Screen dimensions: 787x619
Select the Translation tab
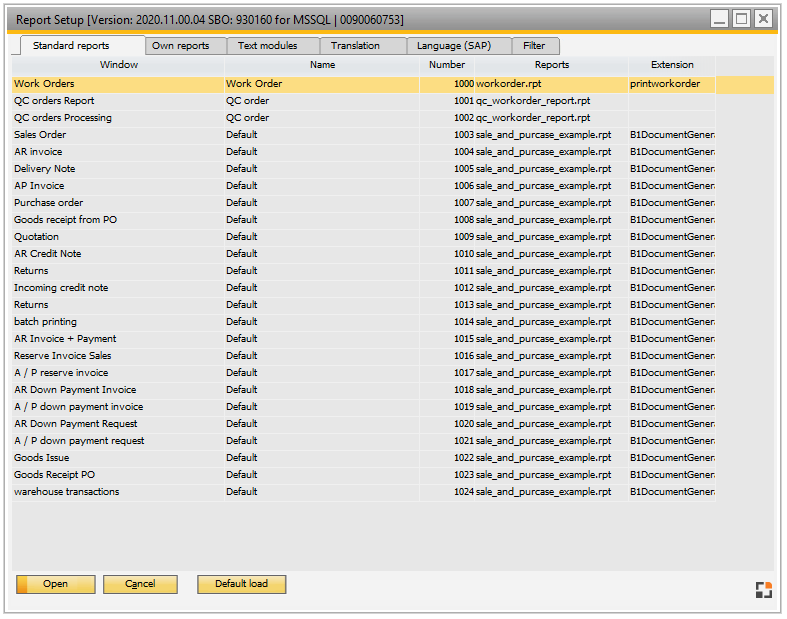click(356, 46)
